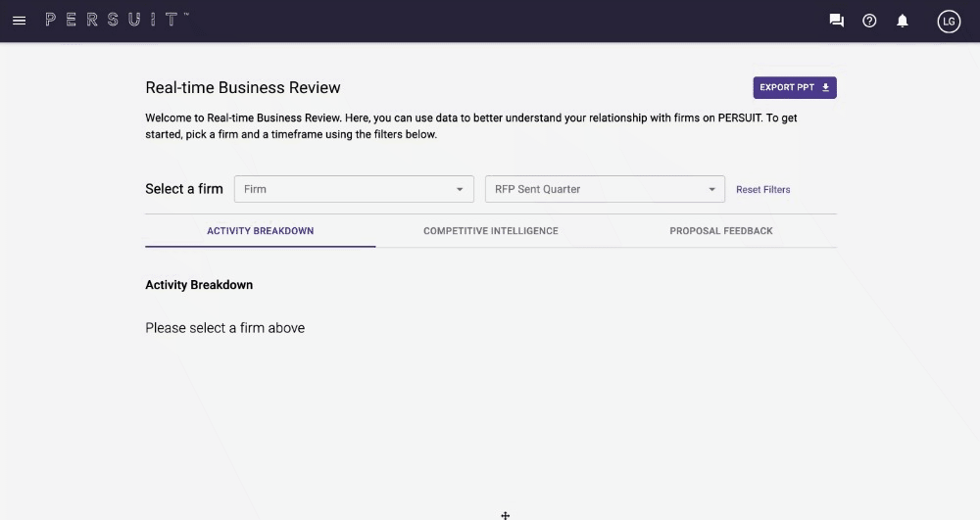
Task: Expand the RFP Sent Quarter arrow
Action: click(712, 189)
